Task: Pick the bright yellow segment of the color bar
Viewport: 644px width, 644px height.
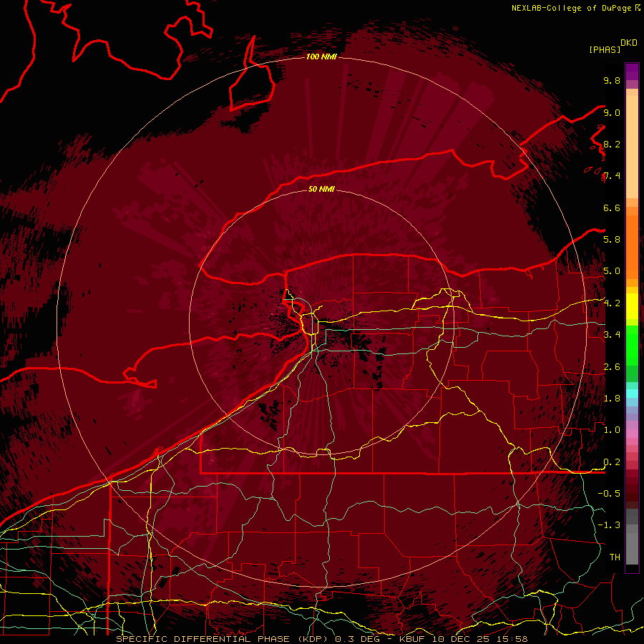Action: pos(632,306)
